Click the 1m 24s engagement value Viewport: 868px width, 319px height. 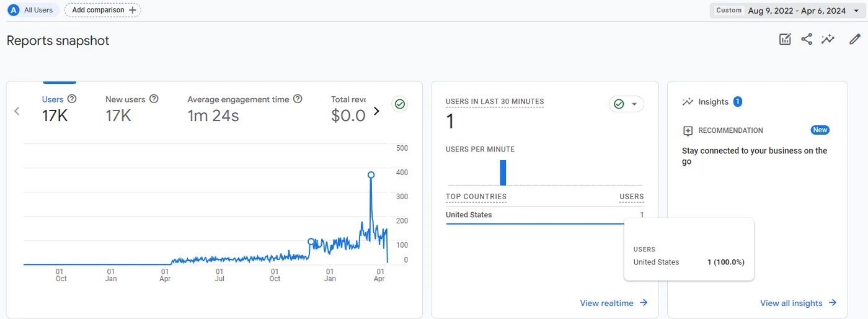tap(213, 115)
